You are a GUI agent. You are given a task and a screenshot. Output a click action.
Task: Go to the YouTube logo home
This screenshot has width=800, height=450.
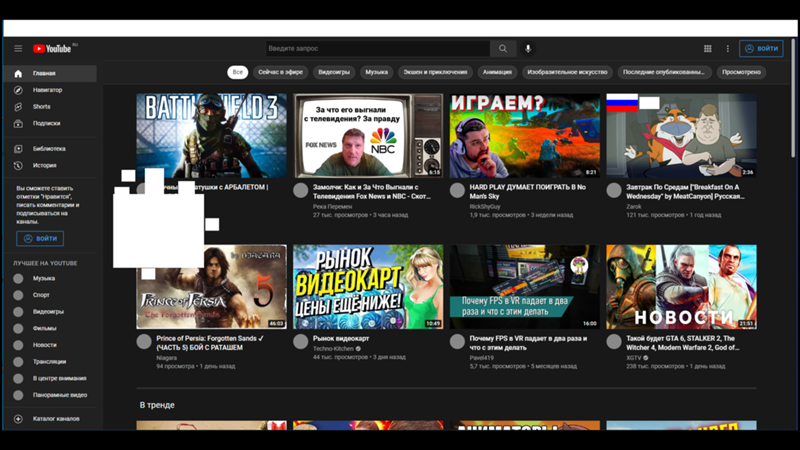pos(53,48)
